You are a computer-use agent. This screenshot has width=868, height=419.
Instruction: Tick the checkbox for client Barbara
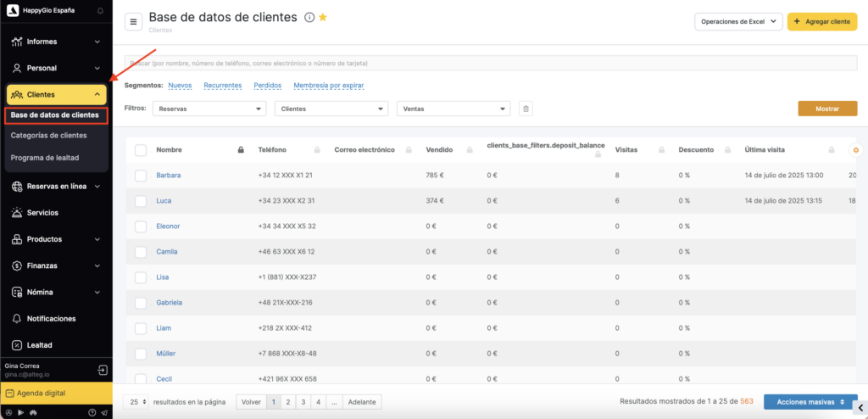tap(141, 176)
